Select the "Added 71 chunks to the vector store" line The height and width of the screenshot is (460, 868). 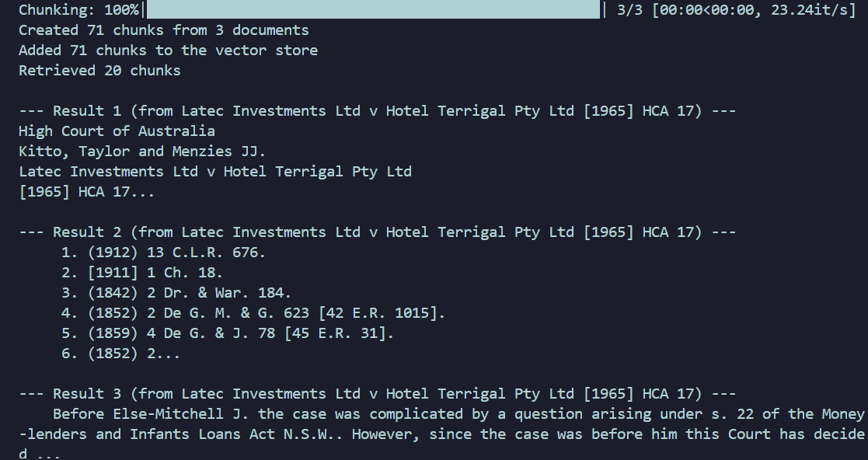(x=168, y=51)
